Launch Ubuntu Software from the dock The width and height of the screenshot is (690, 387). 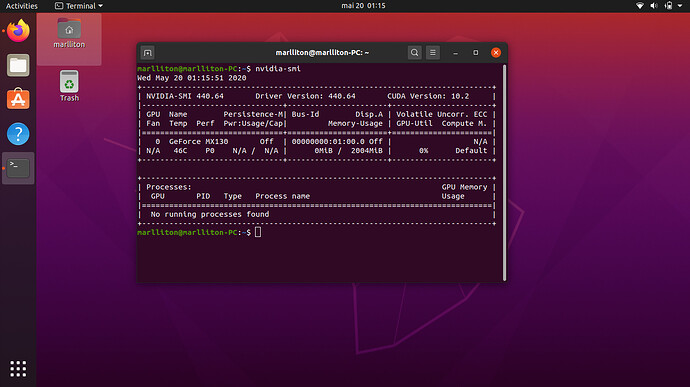coord(18,99)
